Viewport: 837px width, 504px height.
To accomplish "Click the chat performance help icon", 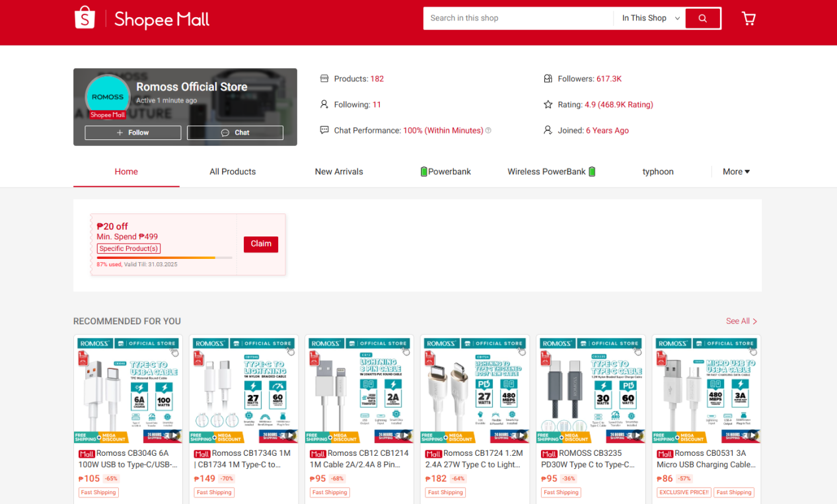I will click(x=488, y=131).
